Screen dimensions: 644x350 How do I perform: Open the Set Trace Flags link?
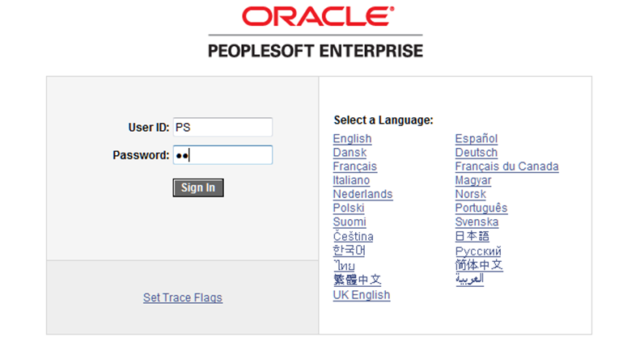pos(183,297)
